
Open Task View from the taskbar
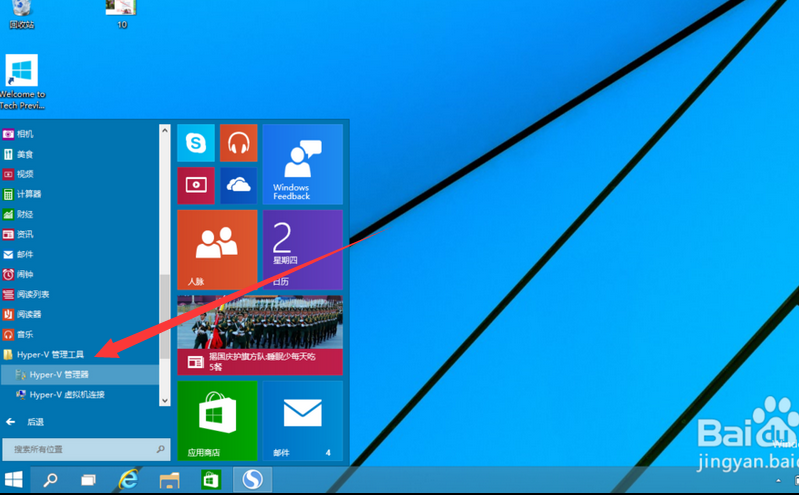tap(88, 480)
